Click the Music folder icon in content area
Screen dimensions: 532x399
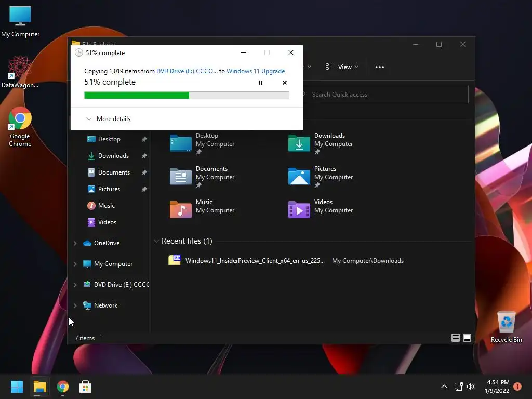180,210
